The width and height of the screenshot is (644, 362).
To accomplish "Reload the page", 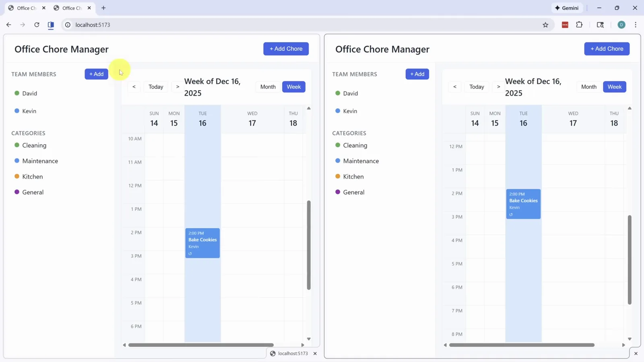I will point(37,25).
